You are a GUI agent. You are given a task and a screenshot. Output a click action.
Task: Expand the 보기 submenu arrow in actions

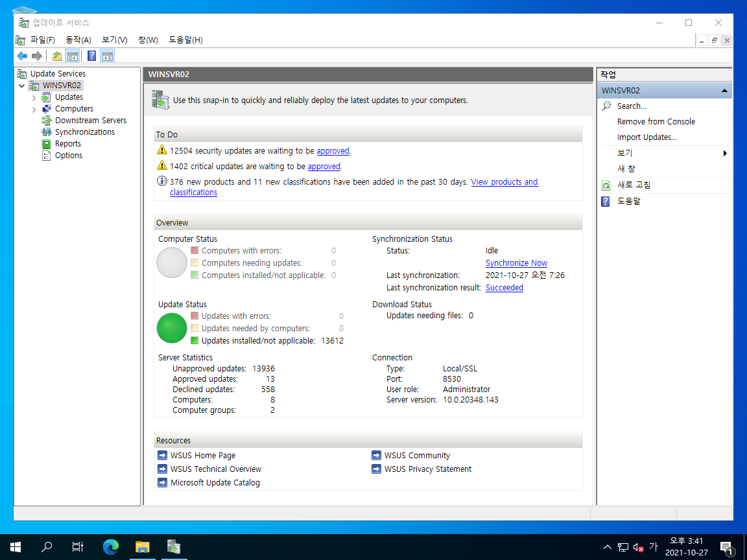click(724, 153)
